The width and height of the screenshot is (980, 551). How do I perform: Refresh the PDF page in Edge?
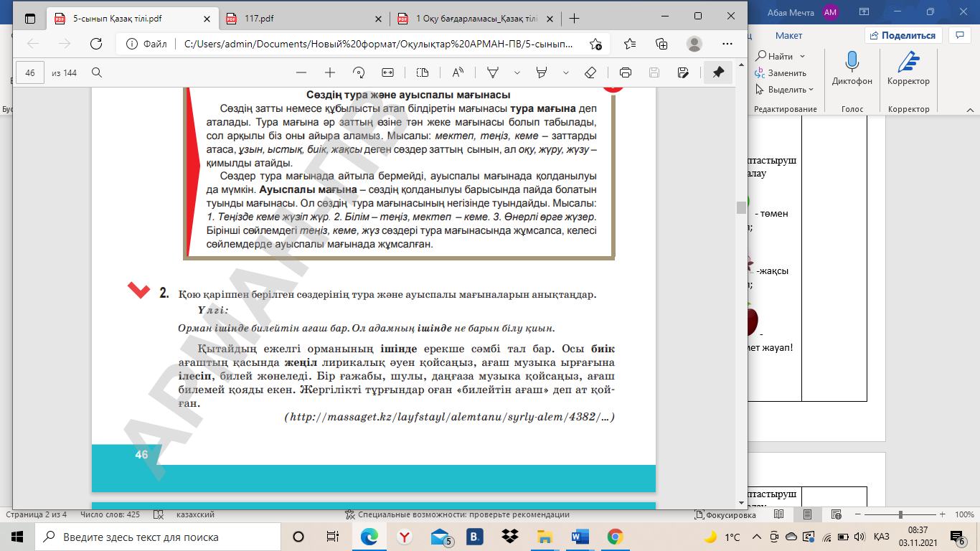[x=95, y=44]
